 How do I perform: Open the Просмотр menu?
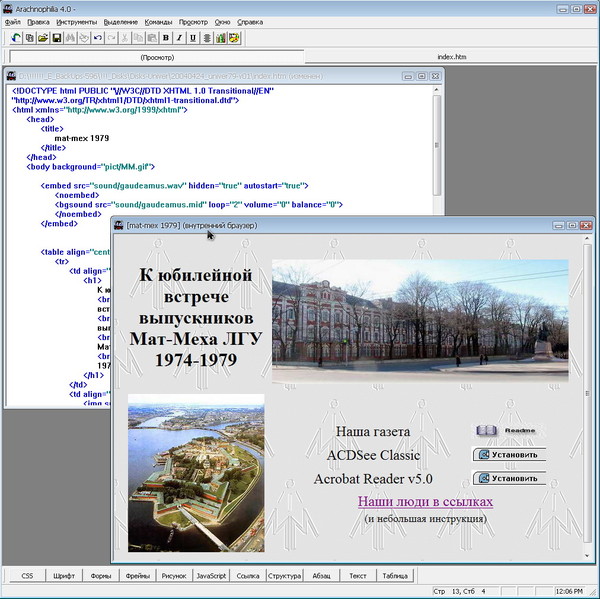coord(193,22)
